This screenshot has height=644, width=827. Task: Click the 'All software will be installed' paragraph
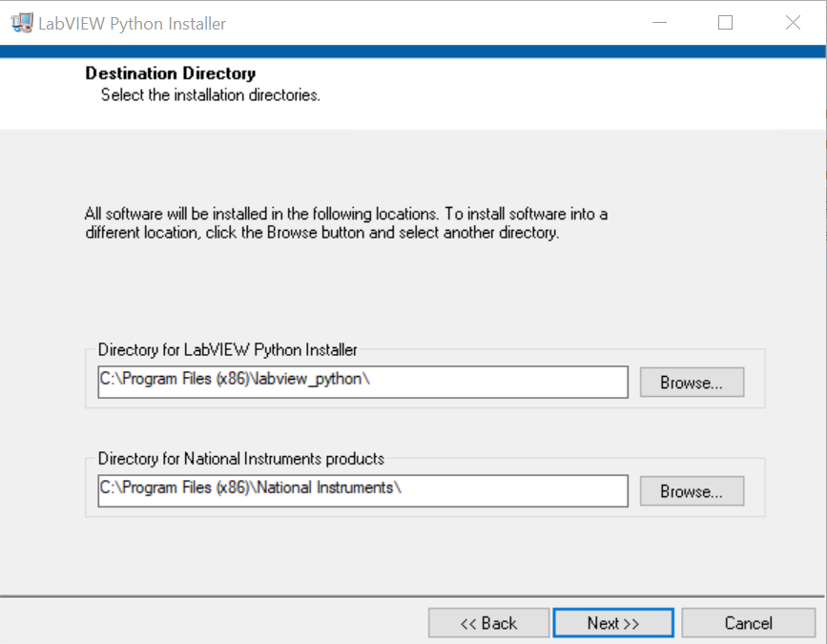(x=346, y=223)
